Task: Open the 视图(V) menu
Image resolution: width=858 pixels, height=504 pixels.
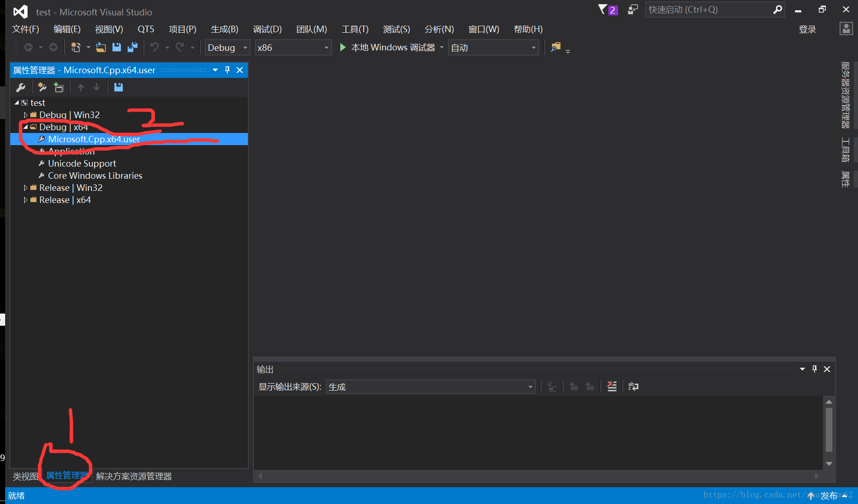Action: coord(109,29)
